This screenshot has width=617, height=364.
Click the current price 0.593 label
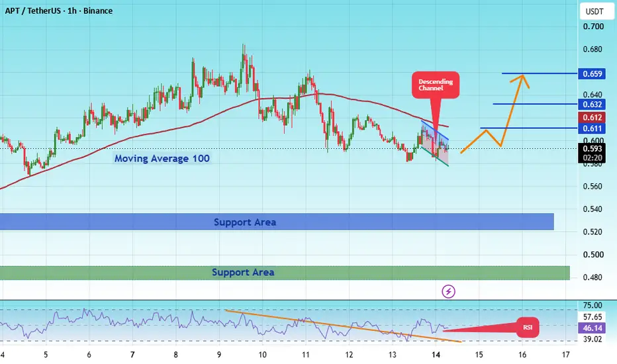[x=592, y=148]
